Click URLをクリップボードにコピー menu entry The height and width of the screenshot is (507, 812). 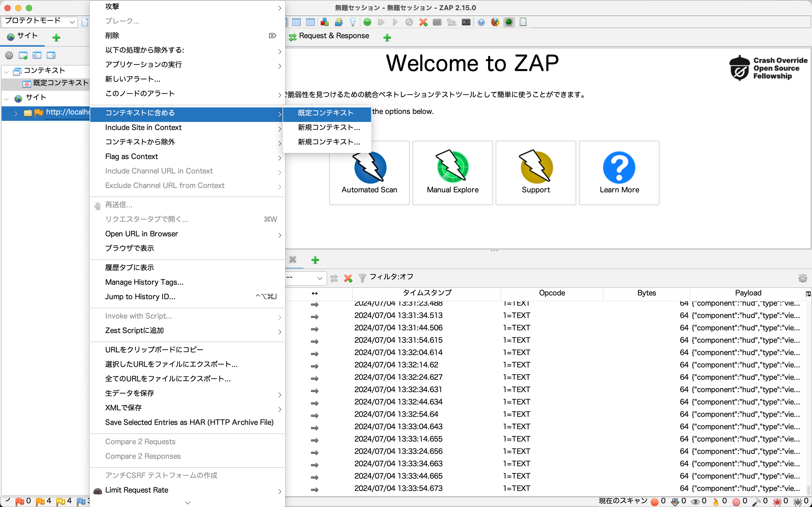154,349
